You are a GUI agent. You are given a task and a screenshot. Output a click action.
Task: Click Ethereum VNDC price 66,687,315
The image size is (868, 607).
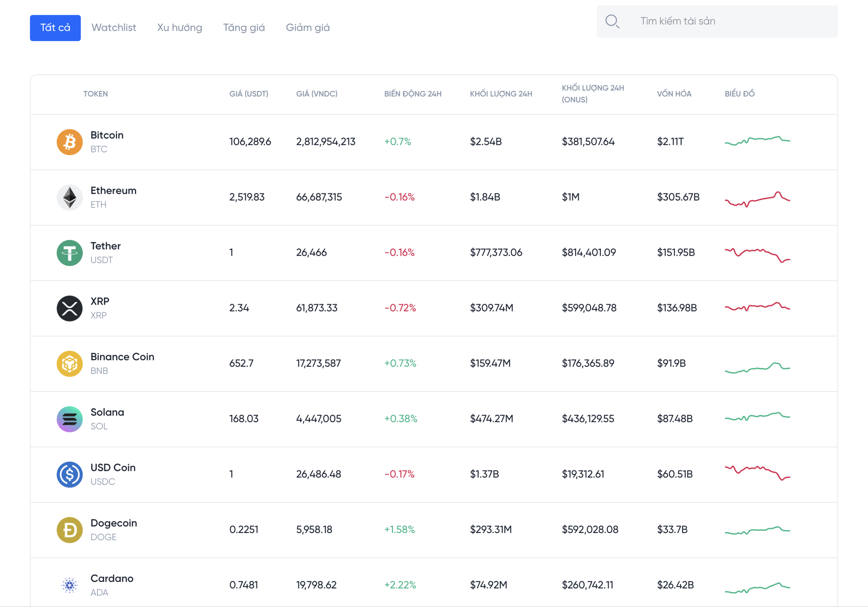[x=319, y=197]
